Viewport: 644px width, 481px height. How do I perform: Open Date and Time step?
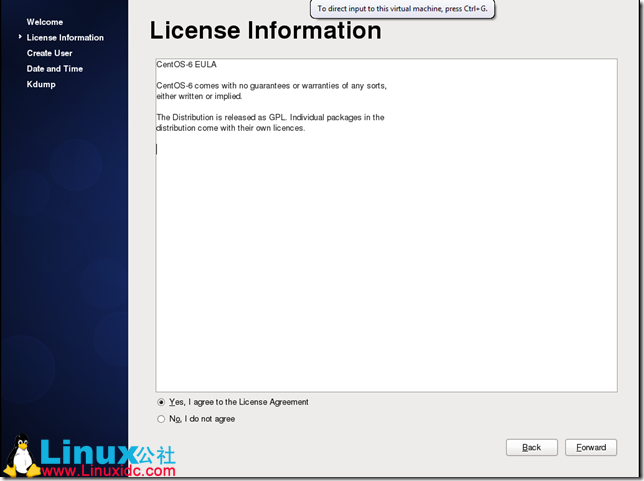point(55,69)
